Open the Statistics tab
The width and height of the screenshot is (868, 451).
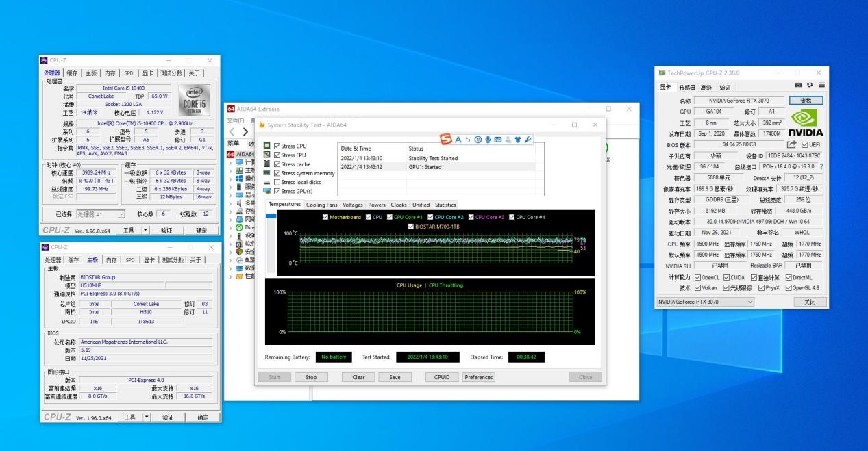click(x=445, y=205)
